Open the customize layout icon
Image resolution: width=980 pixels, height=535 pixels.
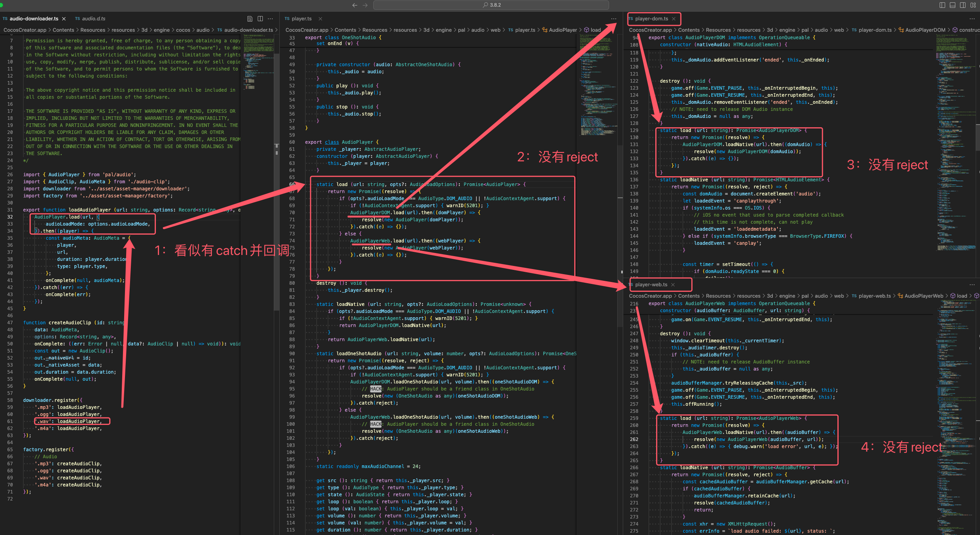[973, 5]
